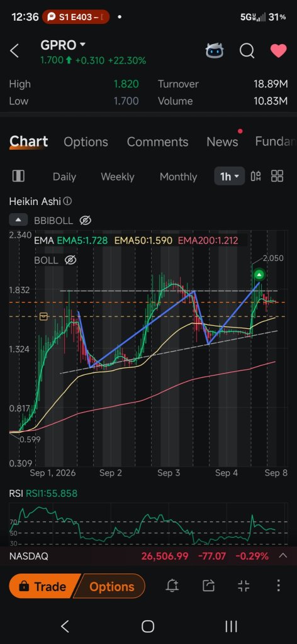This screenshot has height=644, width=297.
Task: Tap the Sep 1, 2026 date axis label
Action: point(53,473)
